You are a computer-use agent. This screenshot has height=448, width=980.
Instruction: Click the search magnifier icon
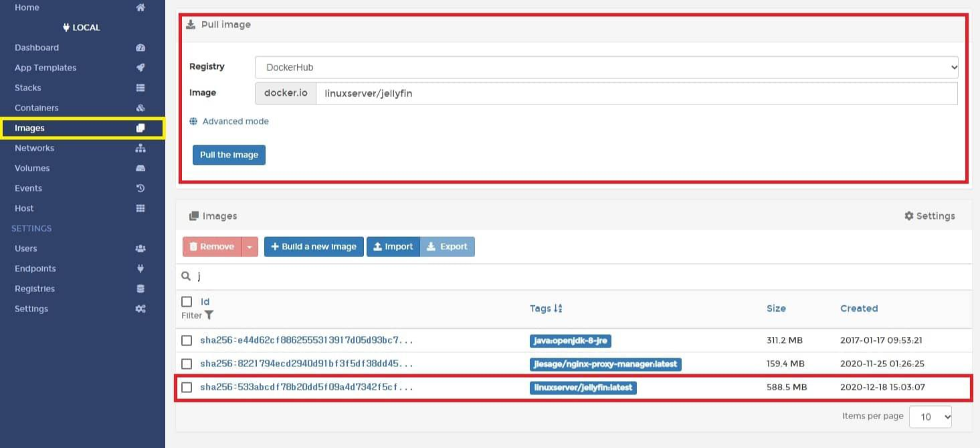pos(187,276)
